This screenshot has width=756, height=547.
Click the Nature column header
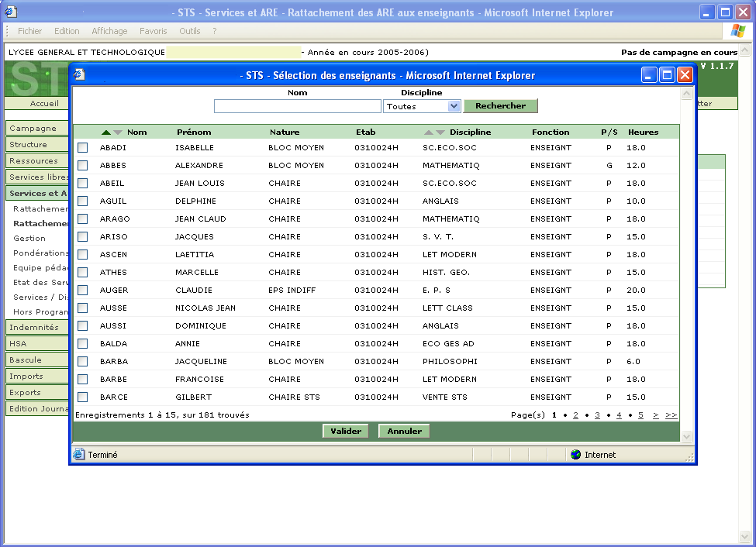[285, 132]
